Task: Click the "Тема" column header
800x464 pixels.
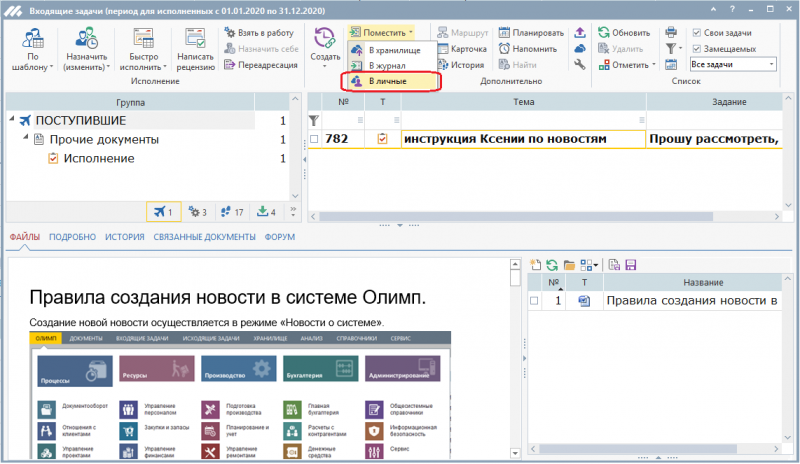Action: tap(523, 102)
